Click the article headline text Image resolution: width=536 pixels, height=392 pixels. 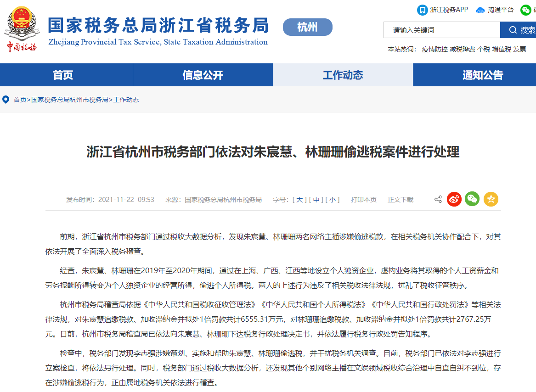point(273,152)
